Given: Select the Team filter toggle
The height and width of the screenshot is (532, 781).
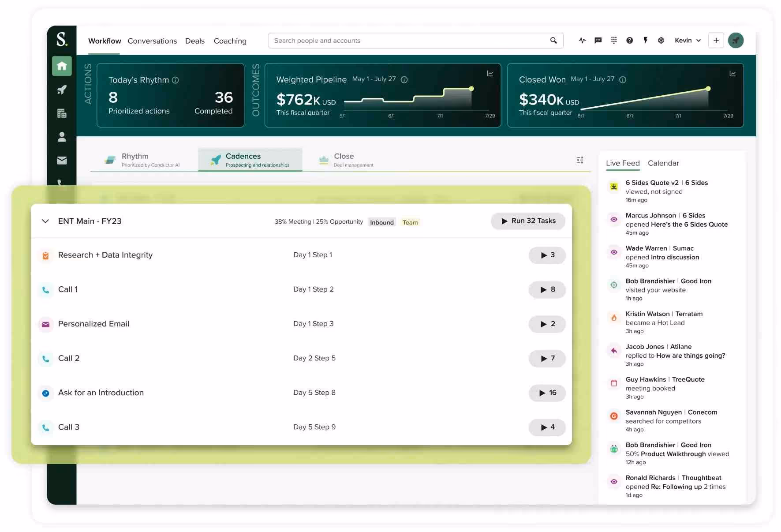Looking at the screenshot, I should tap(410, 222).
